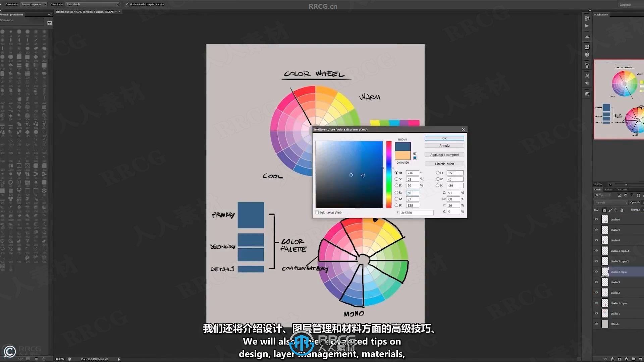Select the Livello 1 copia layer
The width and height of the screenshot is (644, 362).
point(618,303)
